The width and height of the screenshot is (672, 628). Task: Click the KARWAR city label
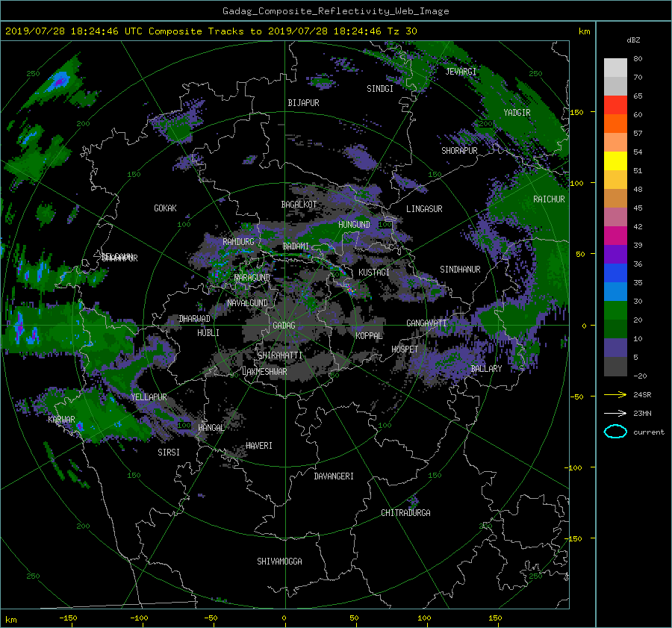click(61, 420)
